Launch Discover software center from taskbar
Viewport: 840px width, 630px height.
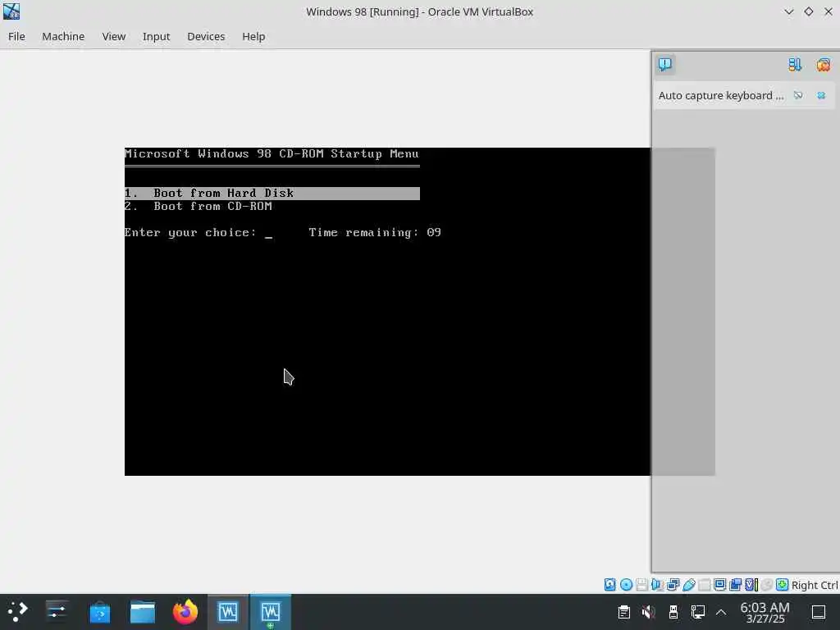coord(99,611)
